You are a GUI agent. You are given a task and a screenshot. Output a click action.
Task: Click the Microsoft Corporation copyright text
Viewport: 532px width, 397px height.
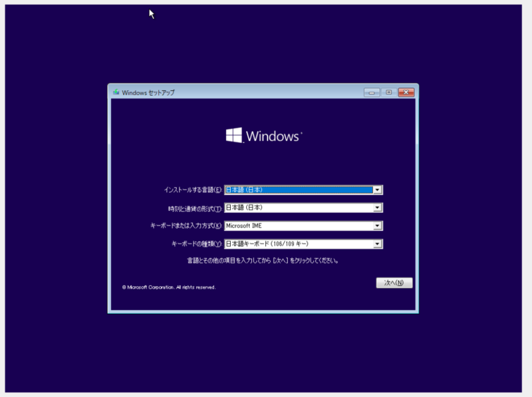click(169, 287)
